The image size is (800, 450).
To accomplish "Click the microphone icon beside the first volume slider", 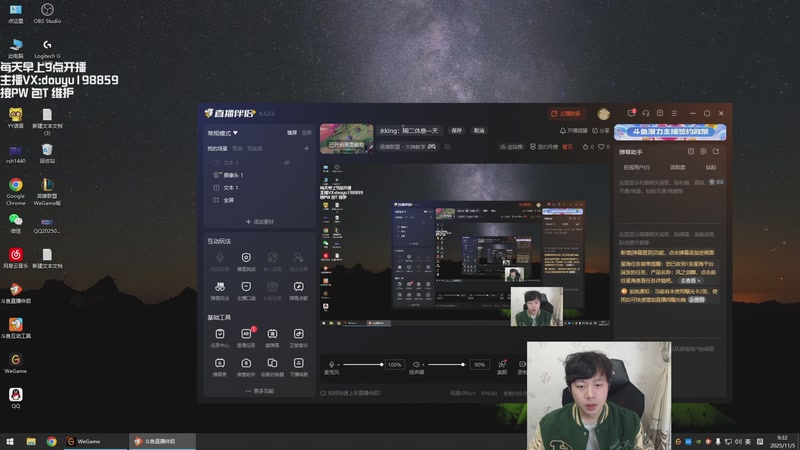I will 332,364.
